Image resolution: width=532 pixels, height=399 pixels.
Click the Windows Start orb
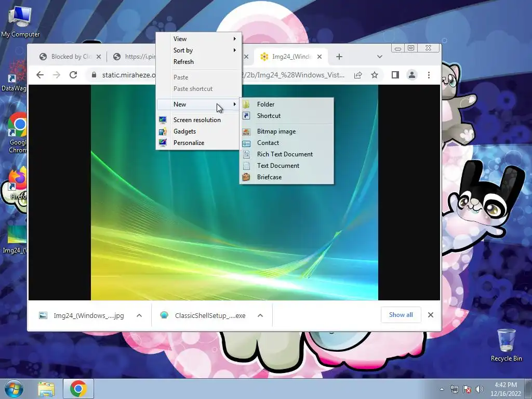pyautogui.click(x=14, y=389)
